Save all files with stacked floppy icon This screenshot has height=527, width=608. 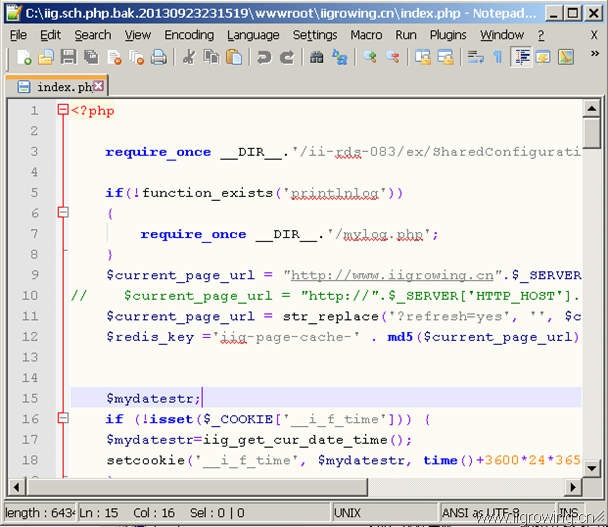(91, 57)
